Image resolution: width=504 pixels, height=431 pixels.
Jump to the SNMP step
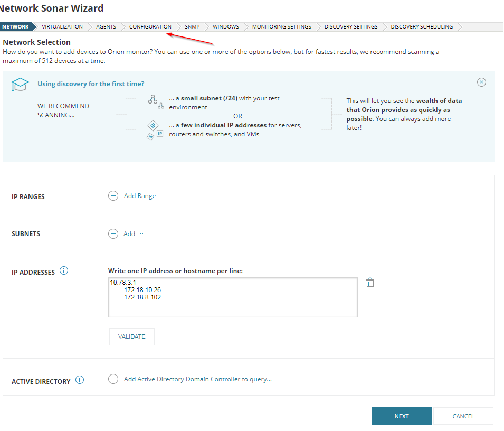192,27
